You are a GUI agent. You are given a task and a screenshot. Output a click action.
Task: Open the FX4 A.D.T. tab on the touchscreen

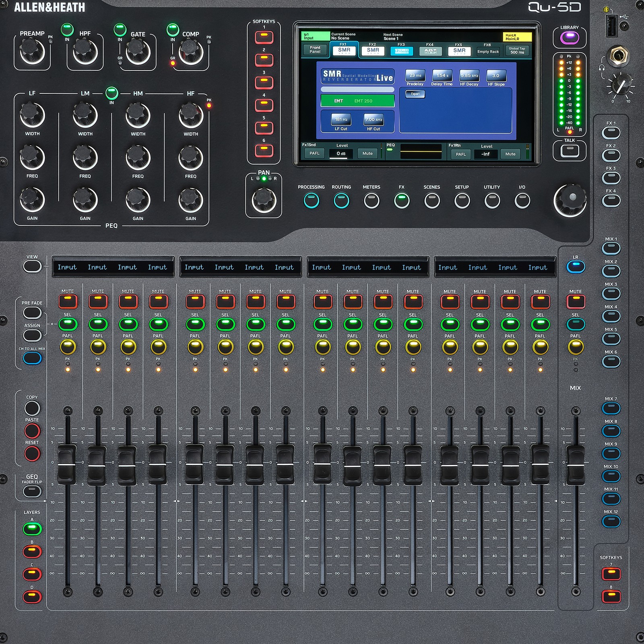click(x=430, y=51)
